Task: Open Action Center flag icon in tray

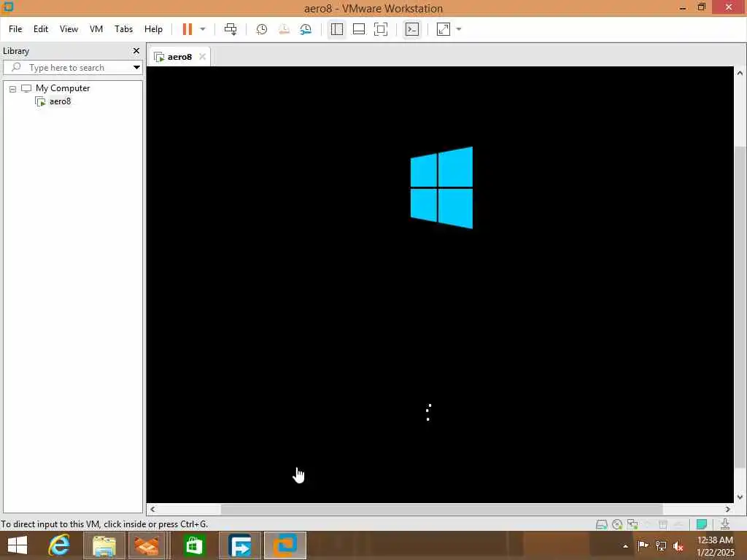Action: pos(643,545)
